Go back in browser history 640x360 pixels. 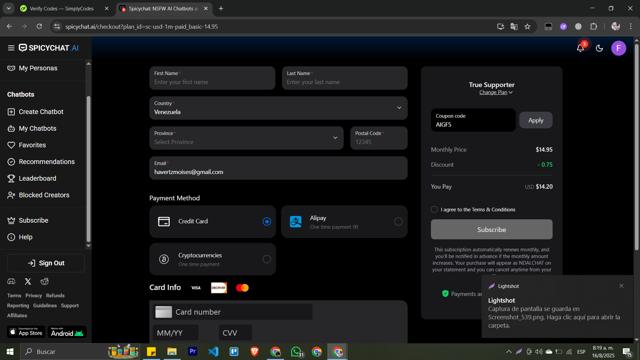coord(9,27)
